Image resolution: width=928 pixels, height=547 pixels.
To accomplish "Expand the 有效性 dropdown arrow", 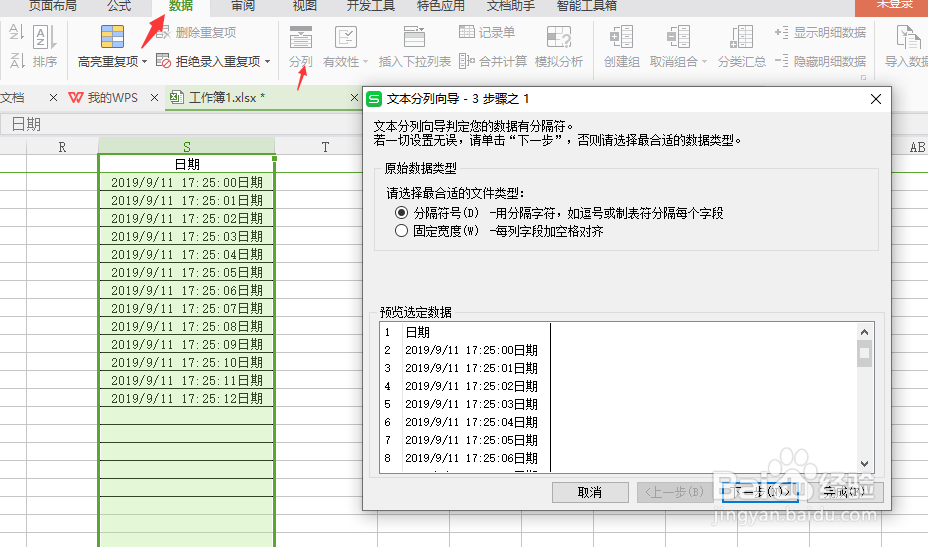I will coord(366,62).
